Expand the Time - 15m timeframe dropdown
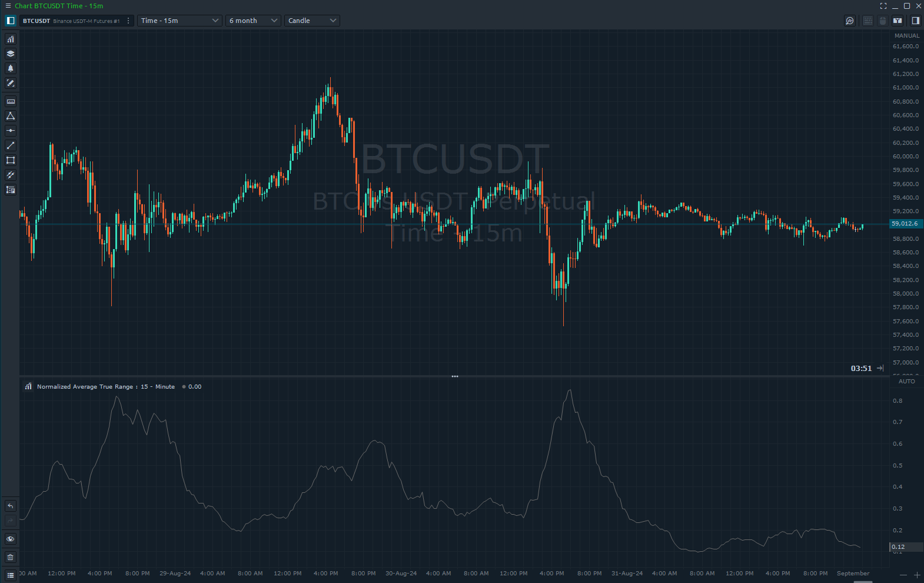 coord(180,21)
